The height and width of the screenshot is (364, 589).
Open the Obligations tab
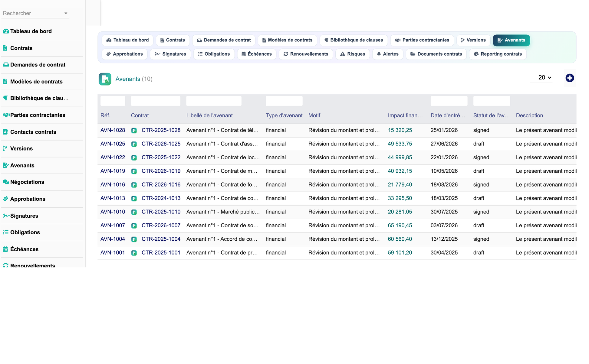click(214, 54)
